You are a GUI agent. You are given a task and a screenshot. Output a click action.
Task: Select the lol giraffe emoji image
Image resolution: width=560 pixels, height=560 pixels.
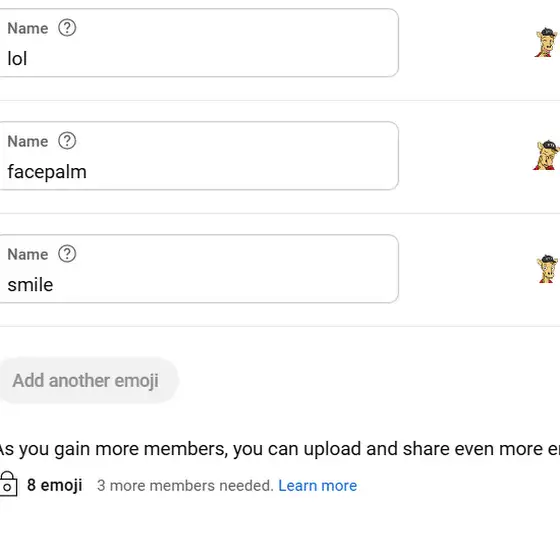pyautogui.click(x=546, y=42)
